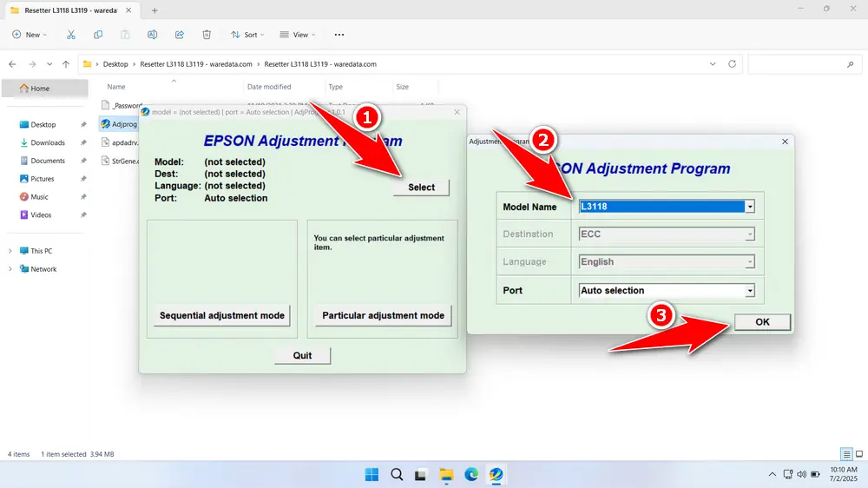The height and width of the screenshot is (488, 868).
Task: Open the See more ellipsis menu
Action: (x=339, y=35)
